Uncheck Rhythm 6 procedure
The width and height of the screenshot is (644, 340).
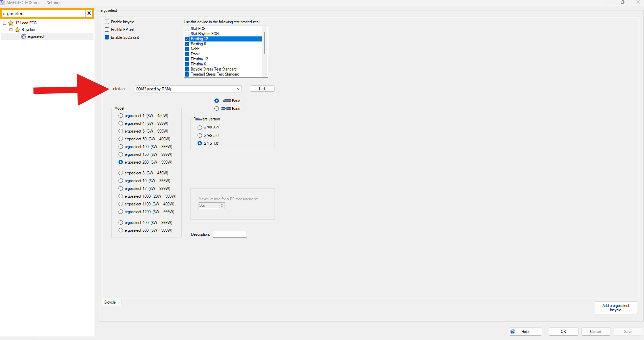[187, 64]
